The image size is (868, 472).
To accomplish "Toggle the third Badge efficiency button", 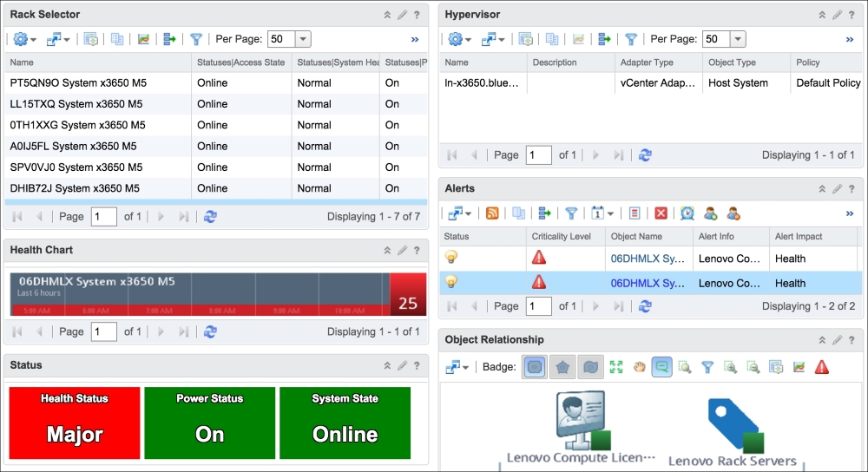I will click(x=590, y=367).
